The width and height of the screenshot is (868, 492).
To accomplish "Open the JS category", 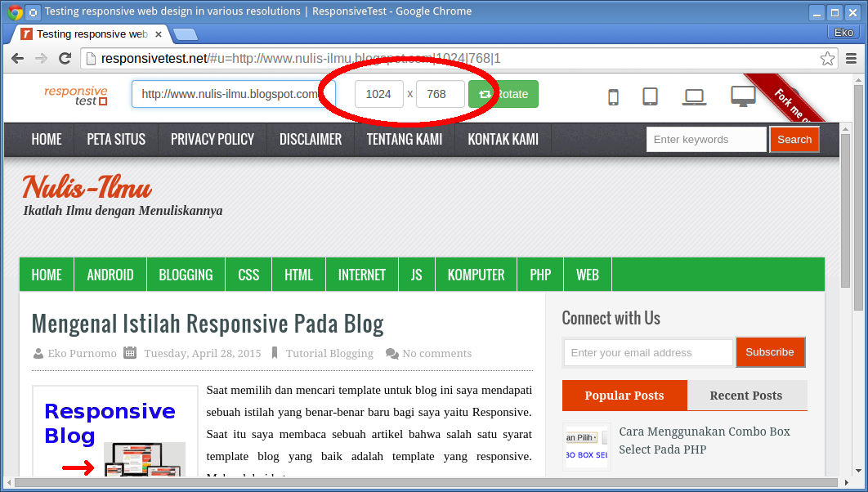I will pos(417,275).
